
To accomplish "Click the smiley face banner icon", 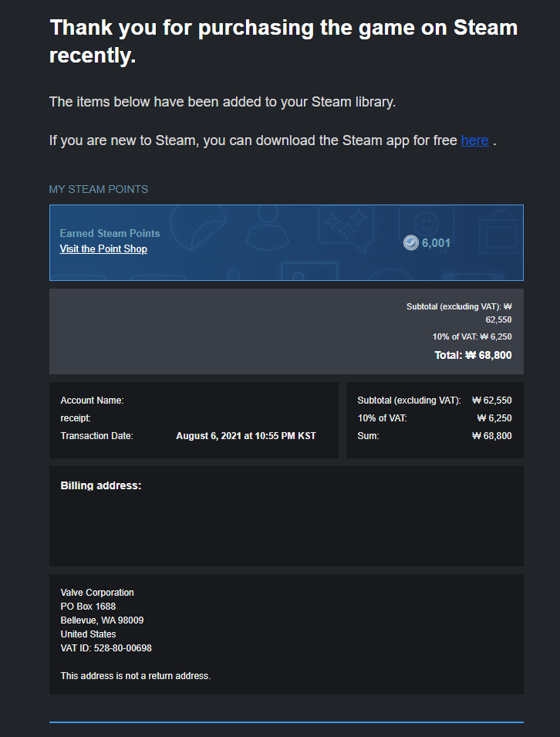I will 427,223.
